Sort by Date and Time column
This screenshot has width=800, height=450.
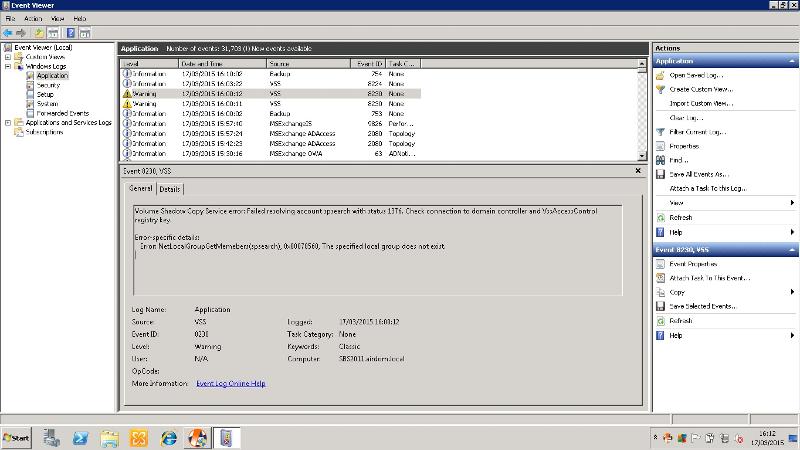[222, 64]
